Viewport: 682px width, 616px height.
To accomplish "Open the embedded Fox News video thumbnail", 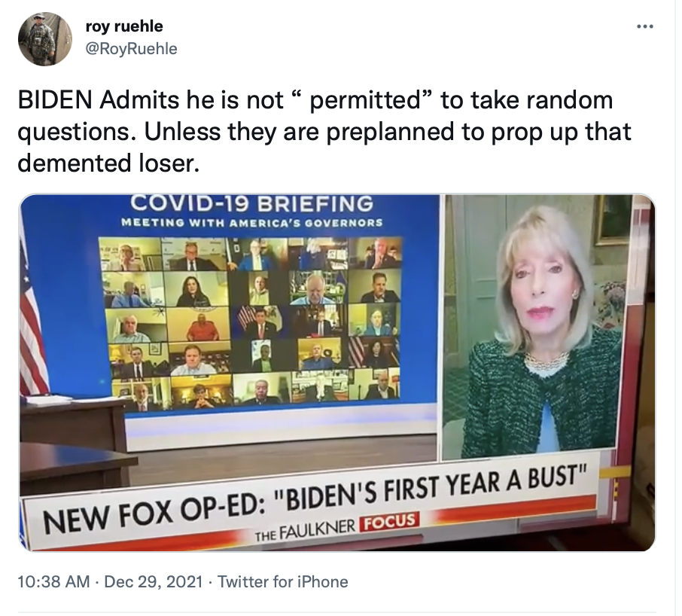I will (337, 372).
